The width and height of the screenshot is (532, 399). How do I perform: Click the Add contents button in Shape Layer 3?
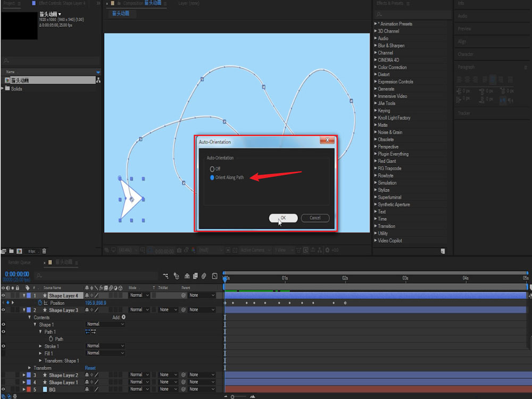pos(123,317)
